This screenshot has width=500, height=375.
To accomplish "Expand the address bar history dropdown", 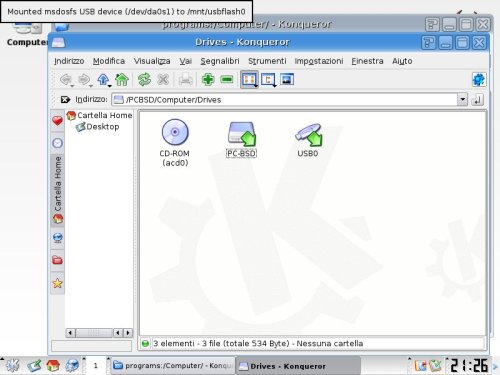I will pyautogui.click(x=462, y=99).
